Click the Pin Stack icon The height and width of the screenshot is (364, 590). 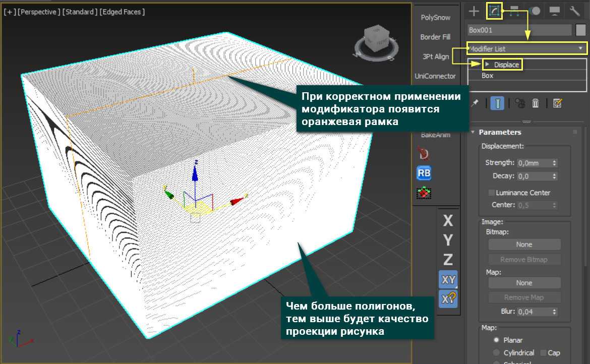click(x=475, y=103)
